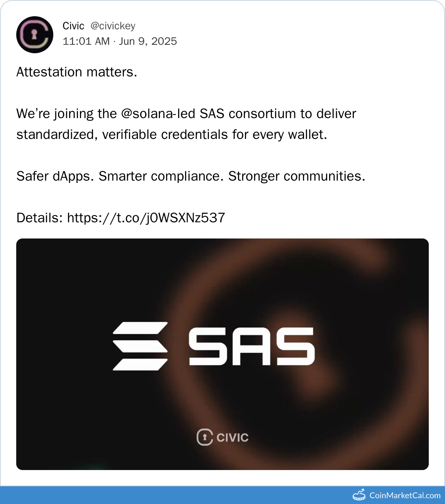Screen dimensions: 445x504
Task: Open the @civickey handle
Action: (x=113, y=26)
